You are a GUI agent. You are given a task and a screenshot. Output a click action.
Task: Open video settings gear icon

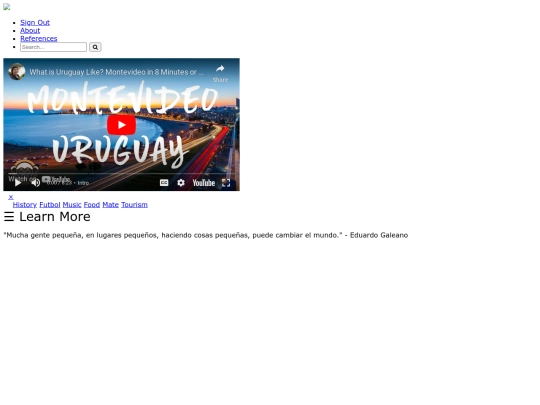tap(181, 183)
